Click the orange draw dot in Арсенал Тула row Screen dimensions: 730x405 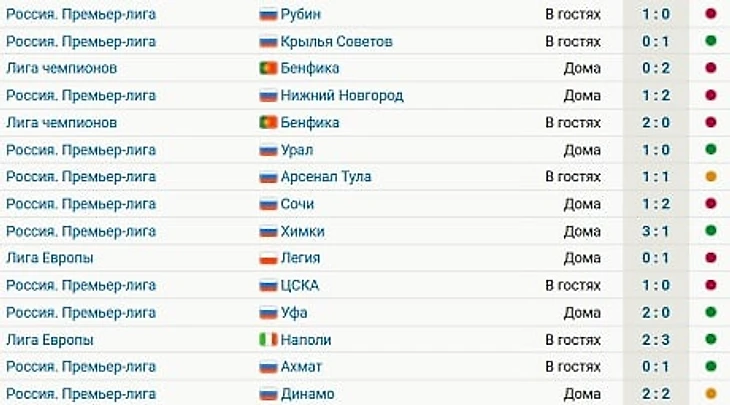710,176
